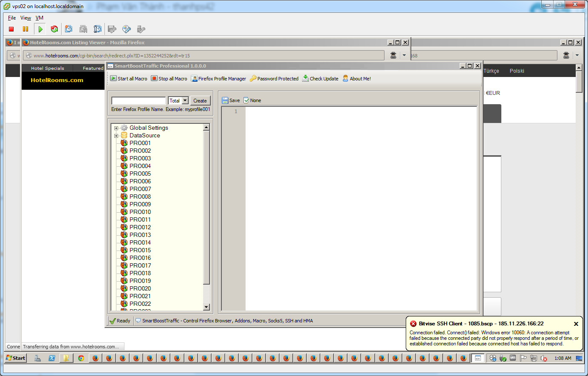The height and width of the screenshot is (376, 588).
Task: Open Firefox Profile Manager
Action: click(x=218, y=79)
